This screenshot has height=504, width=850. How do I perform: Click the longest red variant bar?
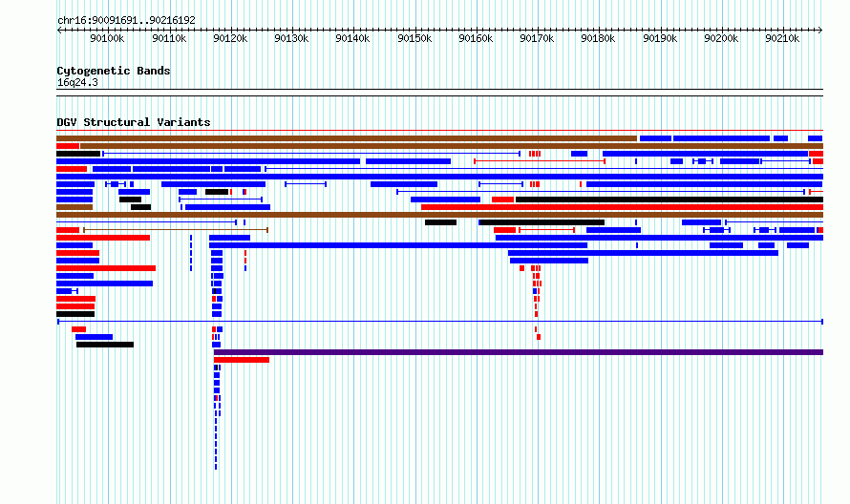623,207
